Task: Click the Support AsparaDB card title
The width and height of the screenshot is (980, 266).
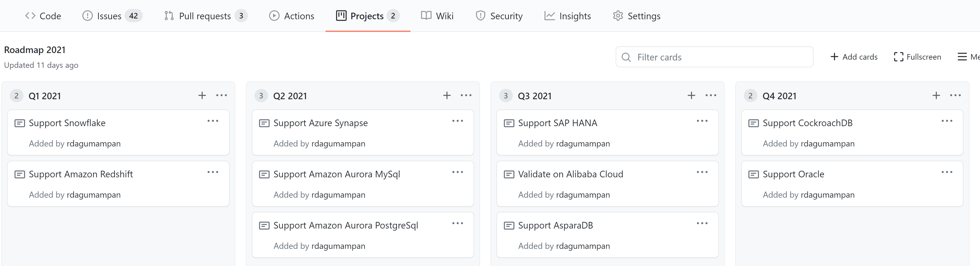Action: pos(556,225)
